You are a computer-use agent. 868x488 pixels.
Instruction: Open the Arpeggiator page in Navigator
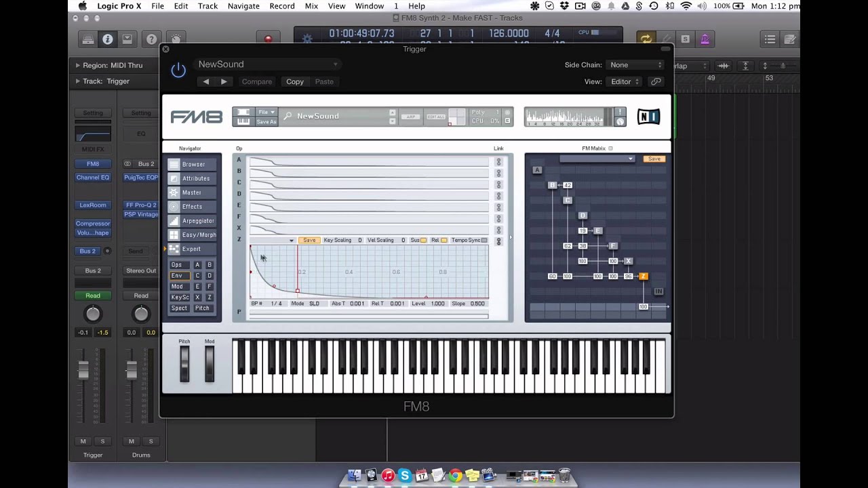(193, 221)
